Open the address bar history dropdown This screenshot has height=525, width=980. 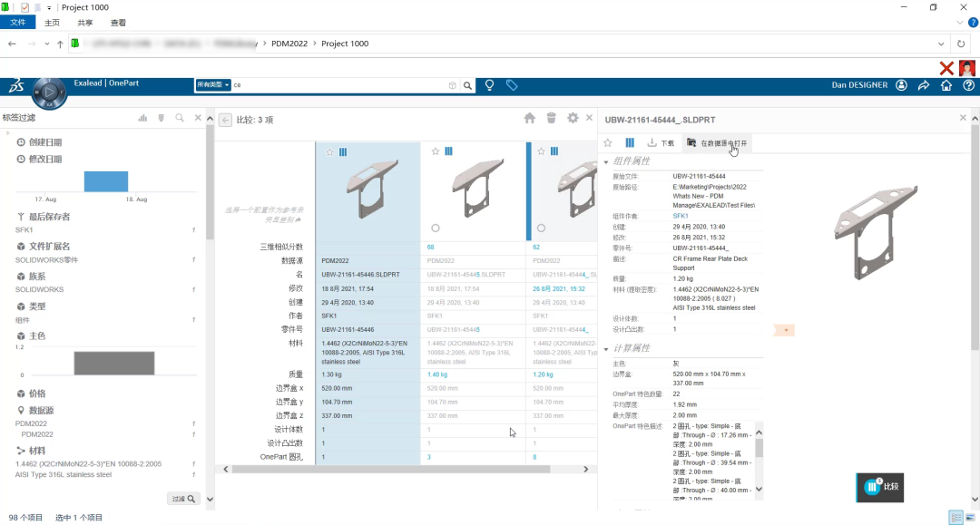(941, 44)
